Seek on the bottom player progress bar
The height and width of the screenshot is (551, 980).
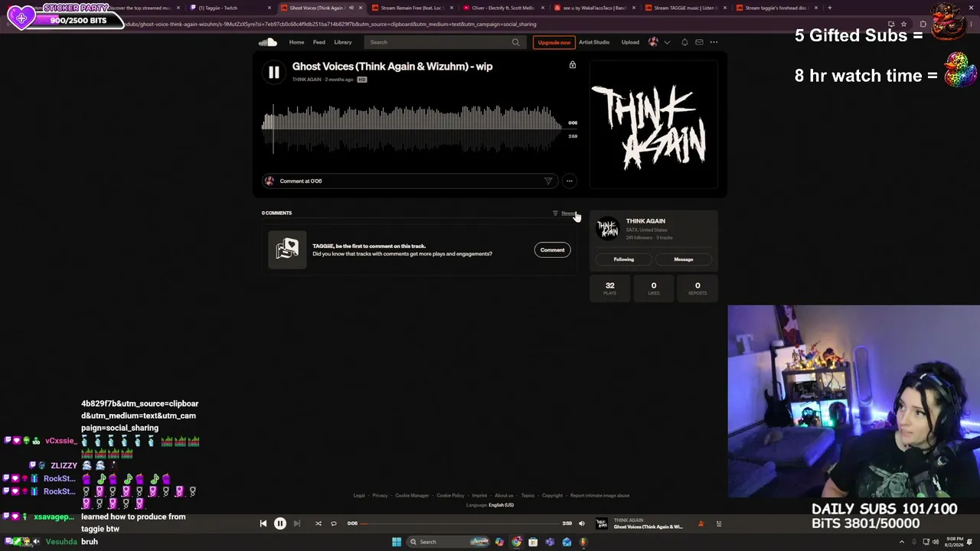pyautogui.click(x=460, y=523)
